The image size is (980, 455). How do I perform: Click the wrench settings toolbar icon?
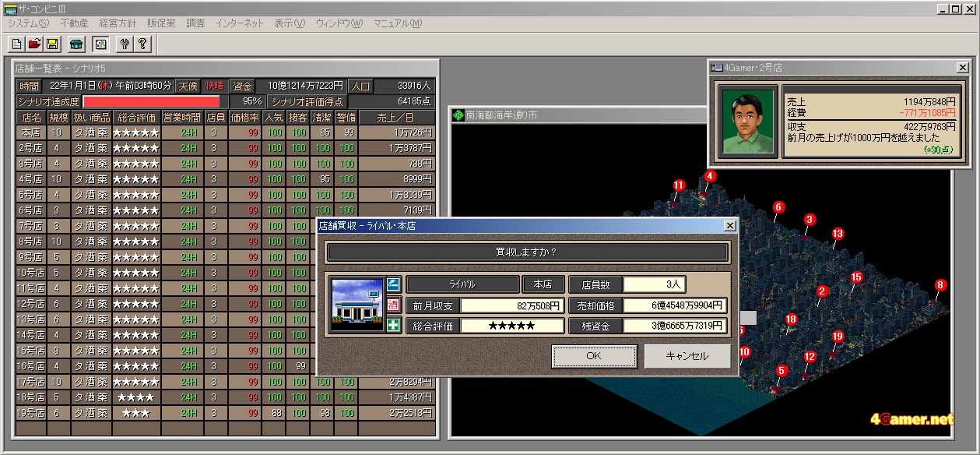(x=125, y=44)
